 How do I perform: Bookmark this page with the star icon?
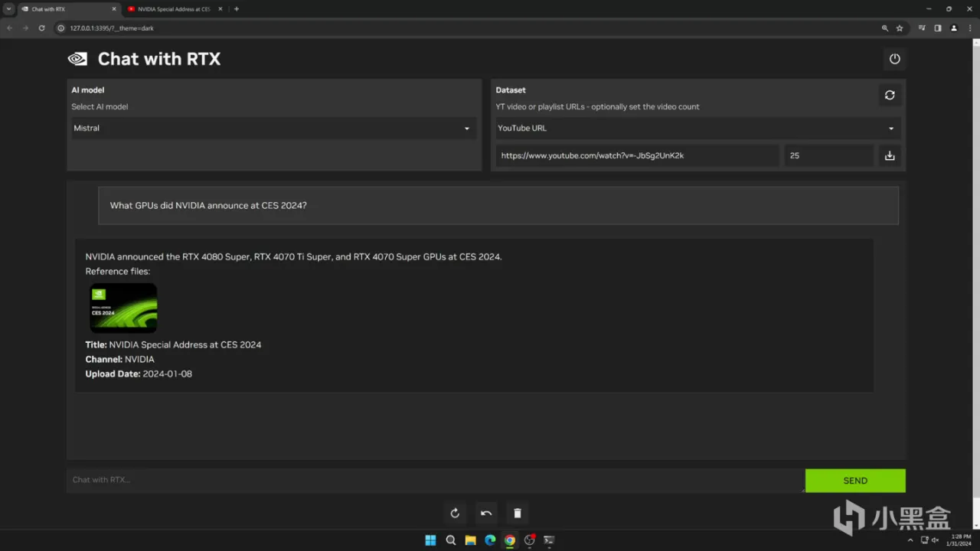coord(900,28)
